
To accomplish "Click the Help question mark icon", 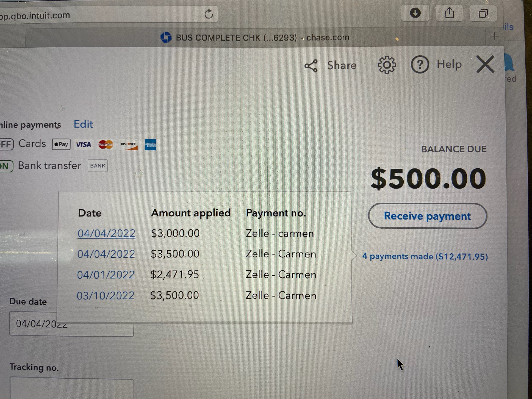I will [x=420, y=64].
